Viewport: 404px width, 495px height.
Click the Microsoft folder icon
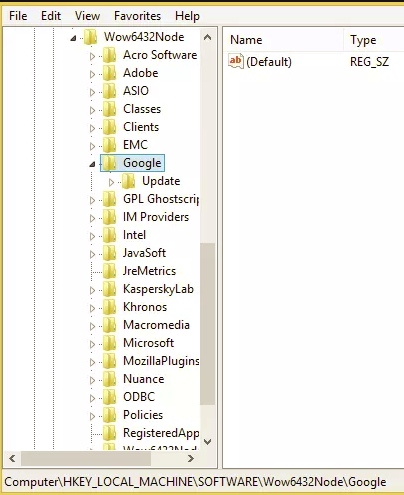pyautogui.click(x=109, y=343)
